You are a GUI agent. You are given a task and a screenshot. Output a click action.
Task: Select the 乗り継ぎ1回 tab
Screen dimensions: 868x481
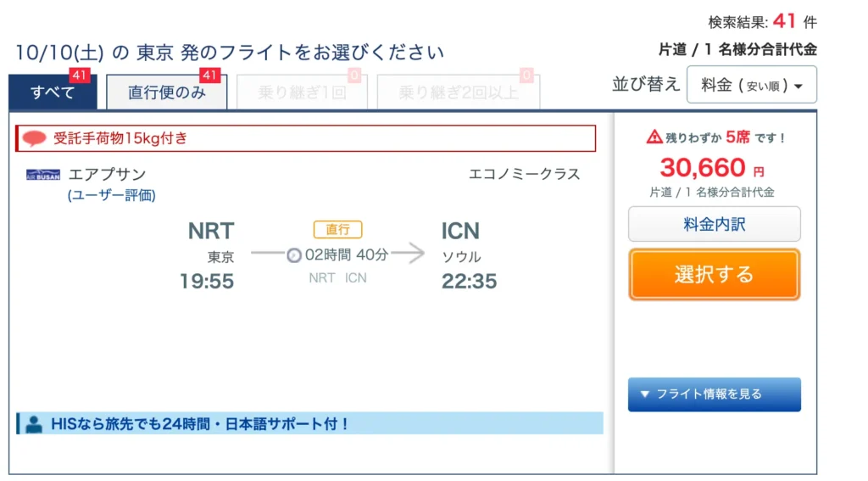(302, 92)
